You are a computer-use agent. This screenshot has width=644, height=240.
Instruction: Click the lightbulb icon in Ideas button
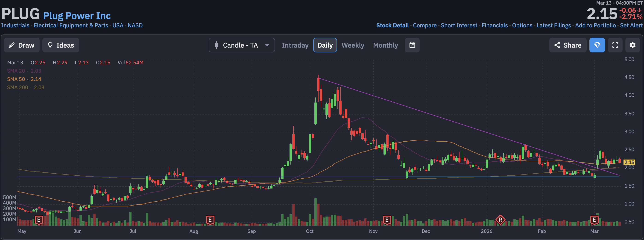(50, 45)
